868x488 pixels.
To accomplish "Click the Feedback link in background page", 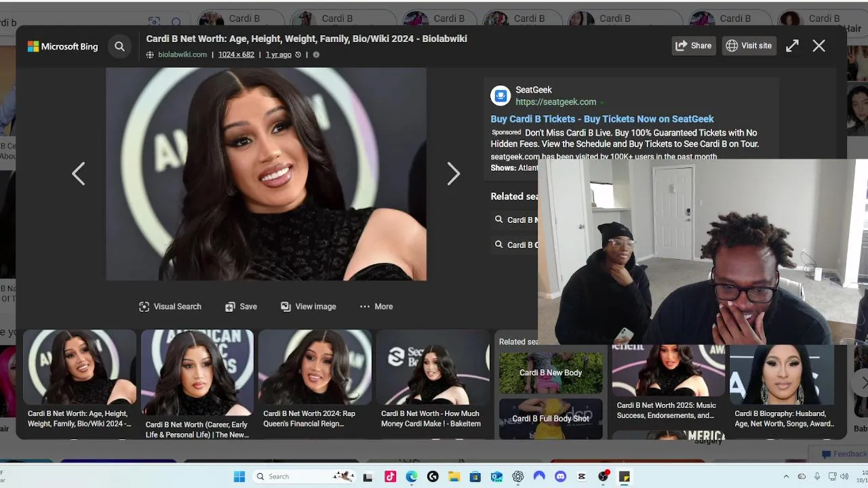I will click(844, 454).
